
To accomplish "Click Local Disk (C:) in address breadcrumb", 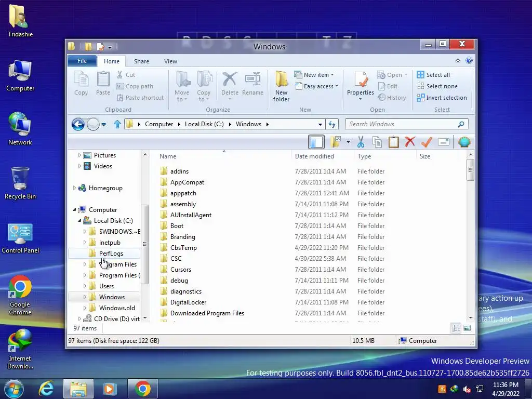I will coord(204,124).
